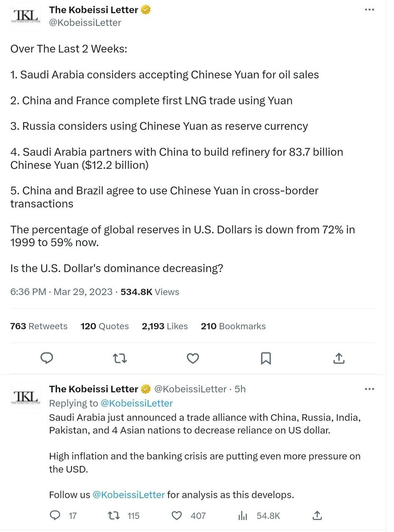Like the reply tweet with 407 likes
The width and height of the screenshot is (394, 532).
pos(177,516)
